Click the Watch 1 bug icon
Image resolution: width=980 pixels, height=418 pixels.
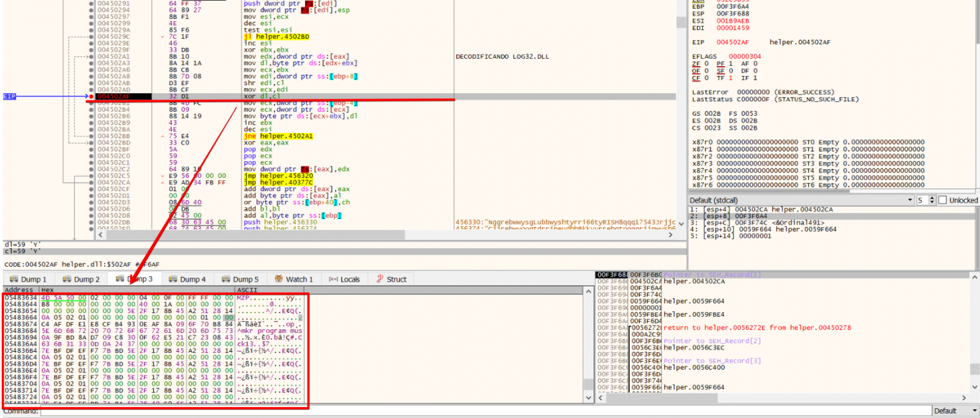279,279
